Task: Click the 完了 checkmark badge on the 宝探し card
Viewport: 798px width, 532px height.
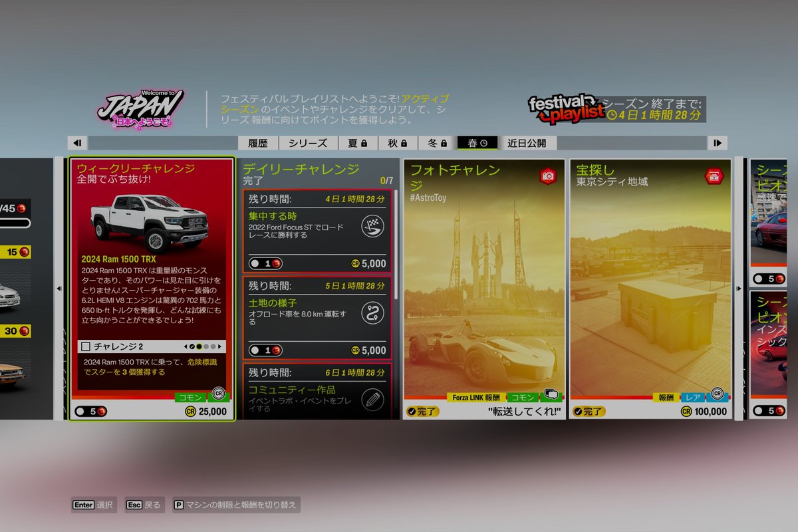Action: (x=589, y=412)
